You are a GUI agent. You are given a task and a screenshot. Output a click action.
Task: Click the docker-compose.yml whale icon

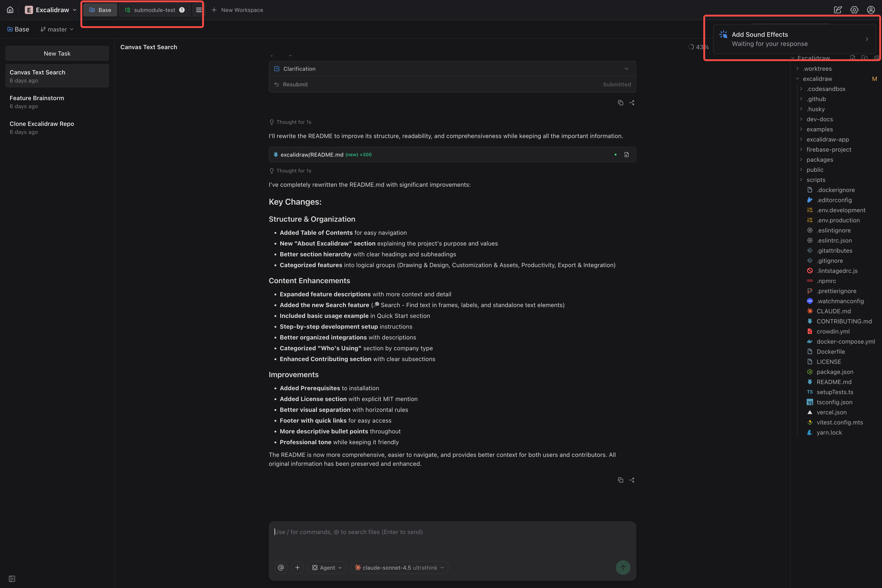click(x=810, y=341)
